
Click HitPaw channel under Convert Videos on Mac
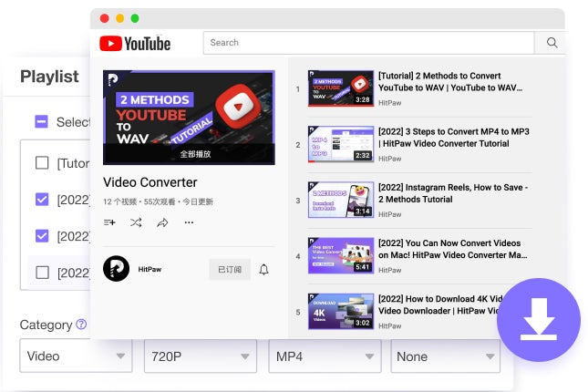(x=389, y=270)
